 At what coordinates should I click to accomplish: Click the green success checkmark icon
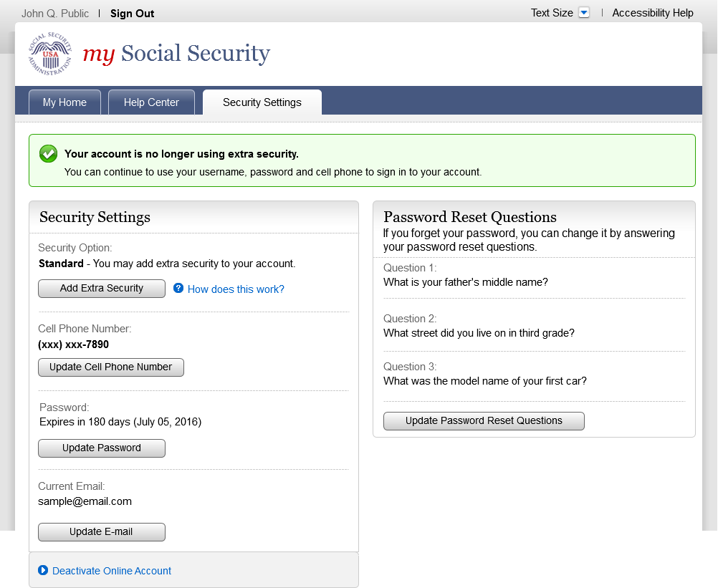coord(48,153)
